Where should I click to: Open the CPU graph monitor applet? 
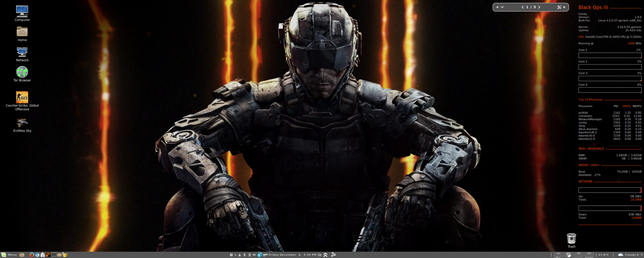[558, 255]
